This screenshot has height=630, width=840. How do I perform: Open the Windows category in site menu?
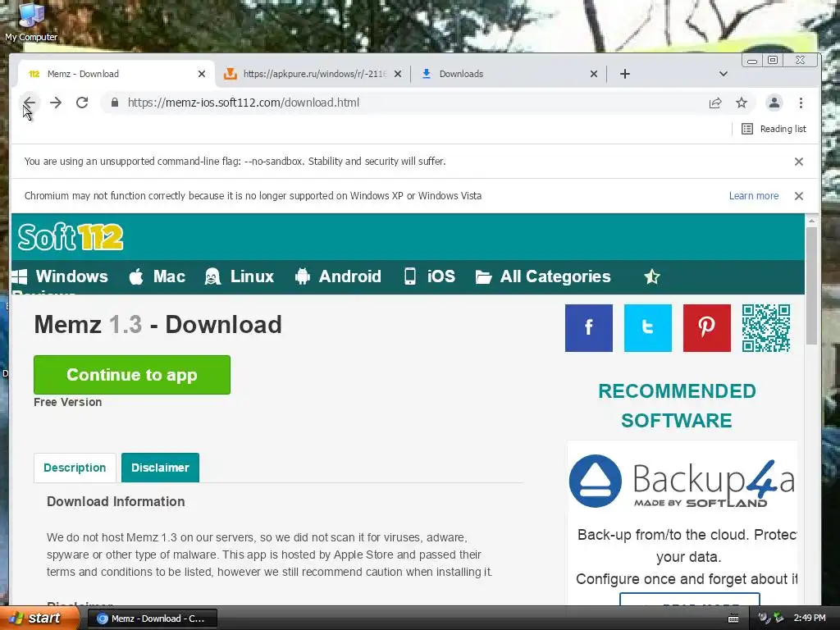coord(60,276)
